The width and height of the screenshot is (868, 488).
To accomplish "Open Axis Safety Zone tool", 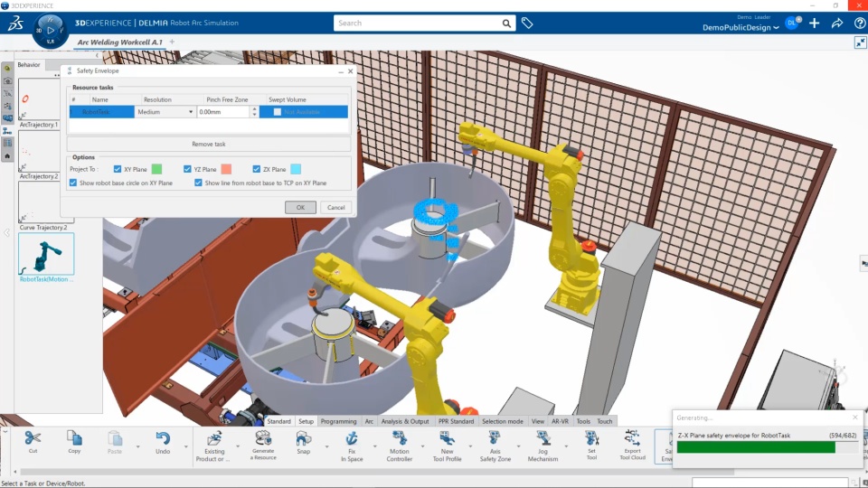I will [495, 439].
